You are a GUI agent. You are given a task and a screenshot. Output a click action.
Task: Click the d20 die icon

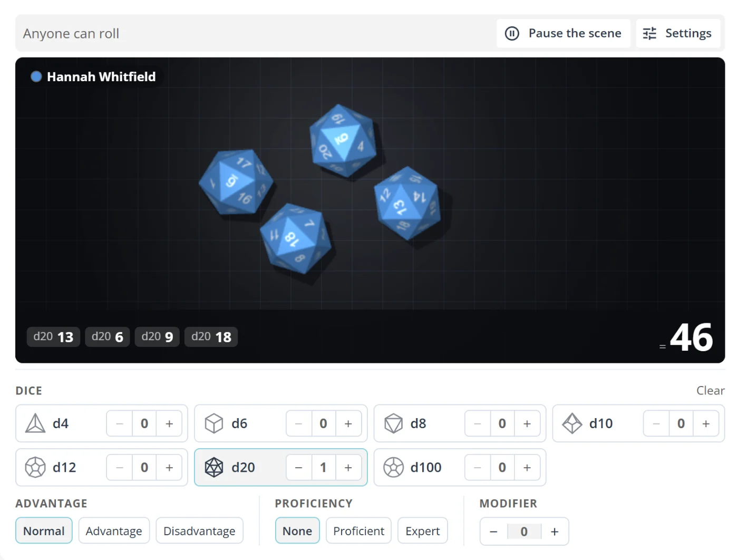214,467
